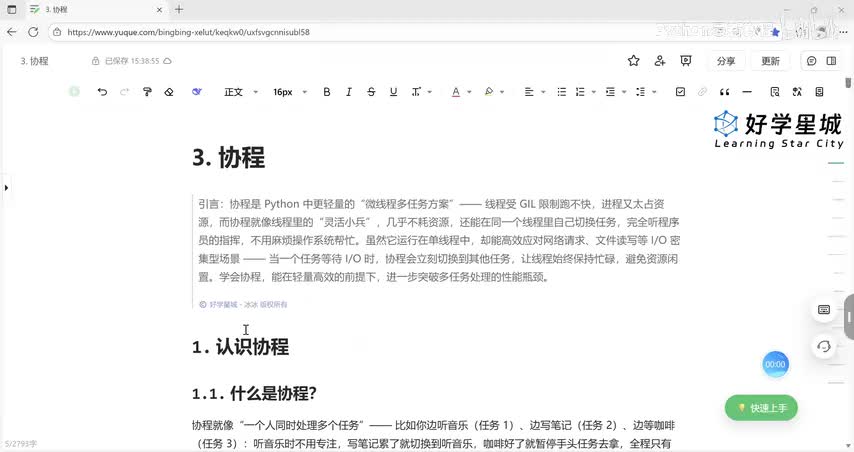Expand the numbered list dropdown arrow
The height and width of the screenshot is (452, 854).
[594, 92]
